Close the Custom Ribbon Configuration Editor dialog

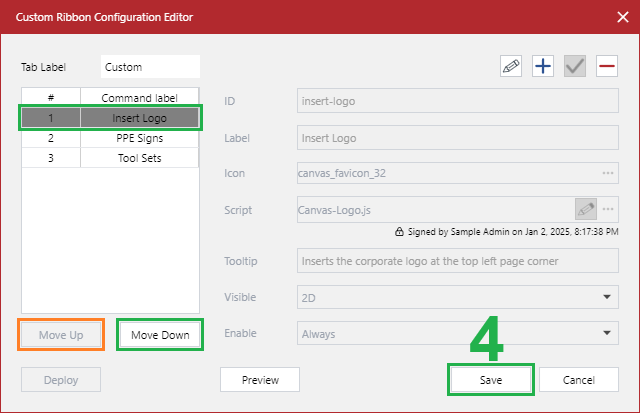620,17
